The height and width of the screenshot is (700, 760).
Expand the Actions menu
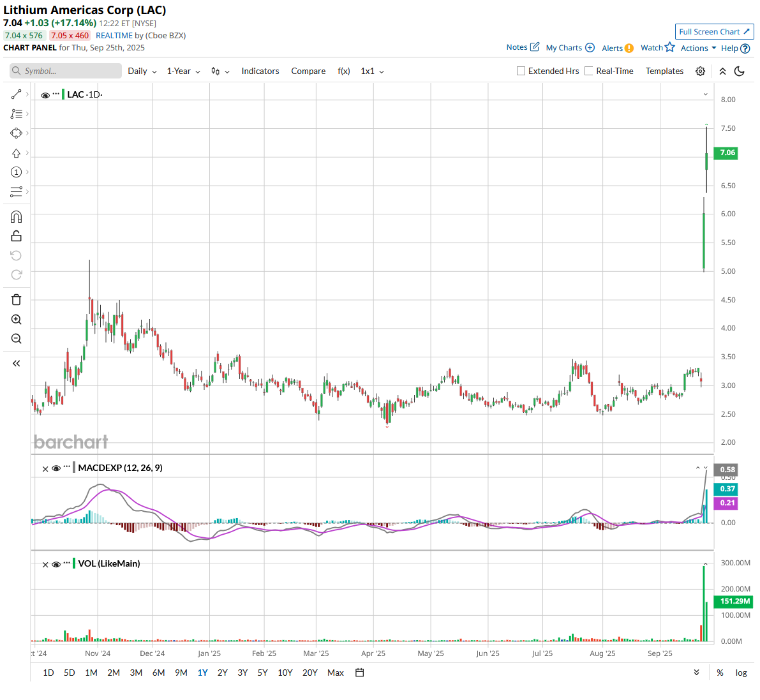click(x=699, y=48)
